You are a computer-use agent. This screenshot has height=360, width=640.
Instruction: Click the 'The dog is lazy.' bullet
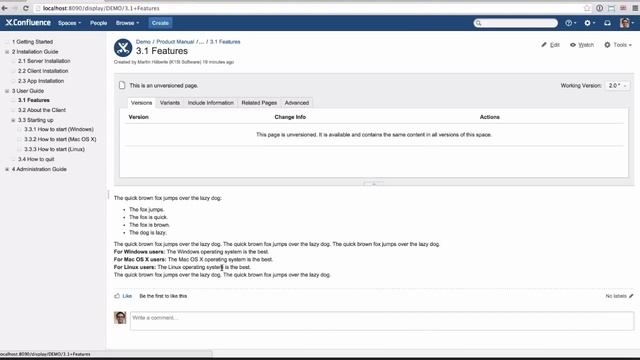point(148,233)
